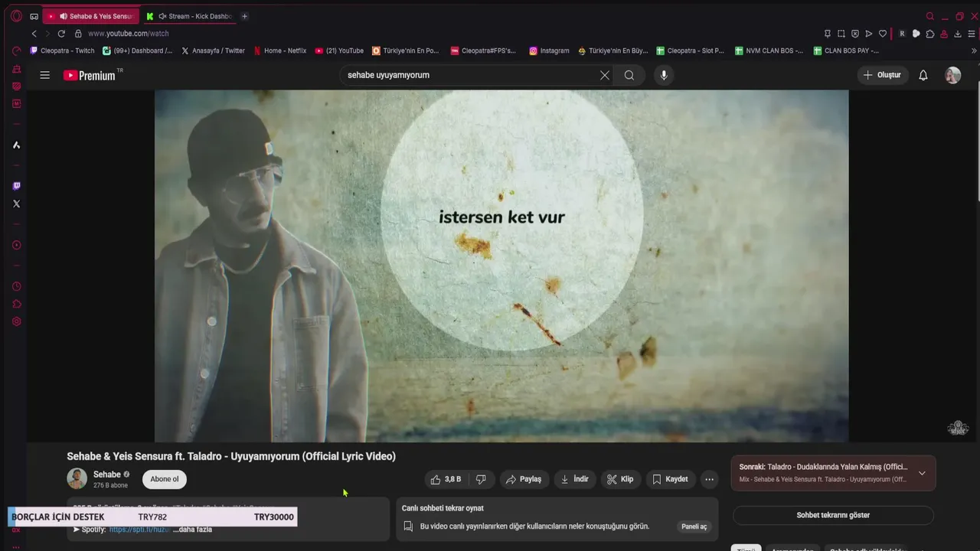The image size is (980, 551).
Task: Open Instagram bookmark
Action: tap(549, 51)
